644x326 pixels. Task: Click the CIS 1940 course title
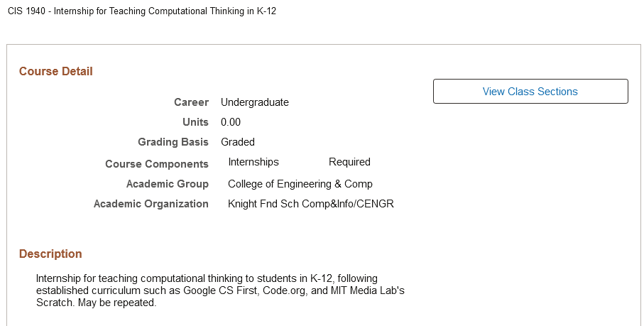[x=142, y=13]
